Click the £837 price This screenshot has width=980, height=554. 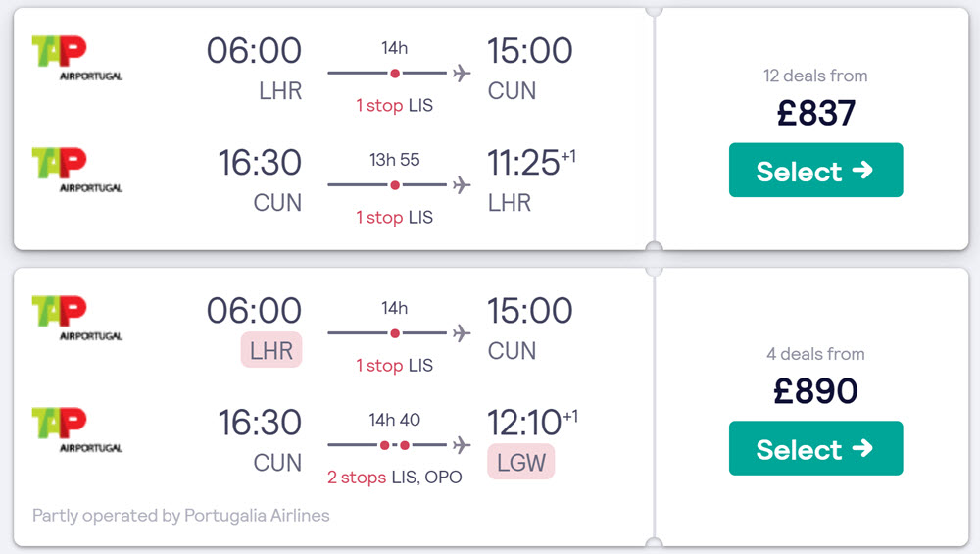pyautogui.click(x=815, y=113)
